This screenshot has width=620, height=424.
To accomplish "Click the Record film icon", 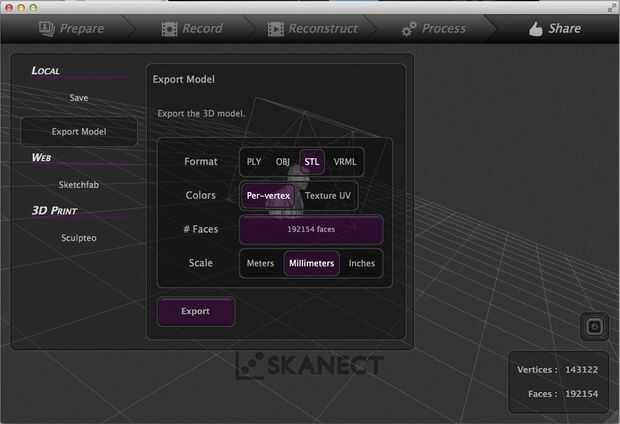I will point(169,29).
